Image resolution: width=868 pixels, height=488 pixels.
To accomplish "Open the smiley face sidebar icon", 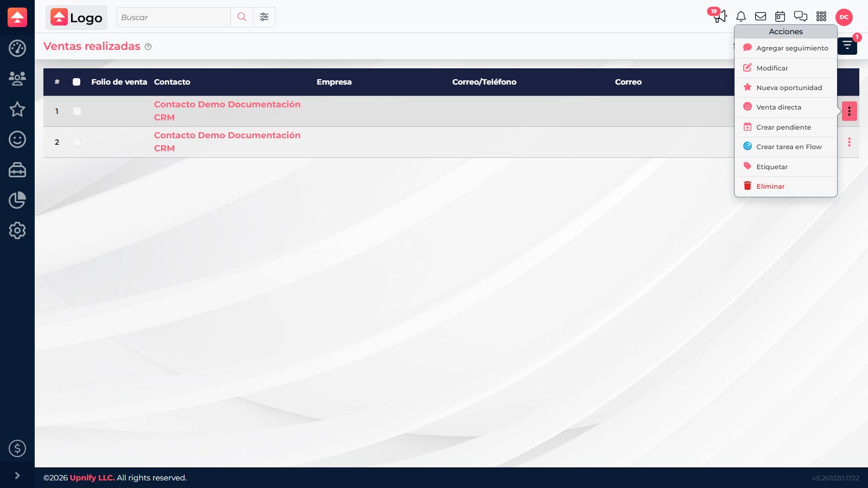I will [17, 139].
